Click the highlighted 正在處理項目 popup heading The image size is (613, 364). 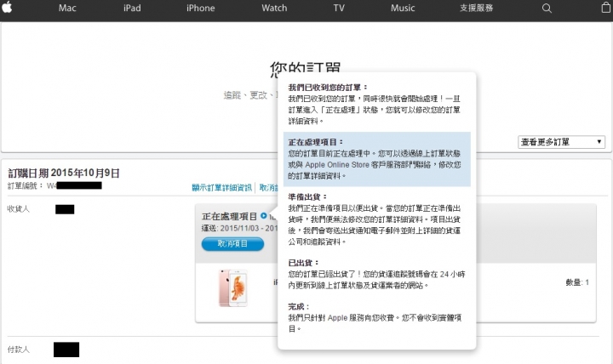pos(316,142)
